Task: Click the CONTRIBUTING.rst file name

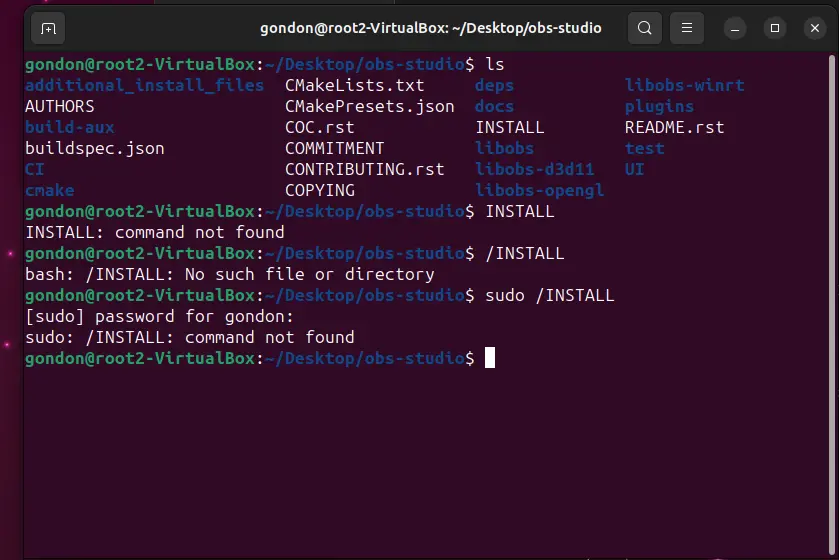Action: tap(364, 170)
